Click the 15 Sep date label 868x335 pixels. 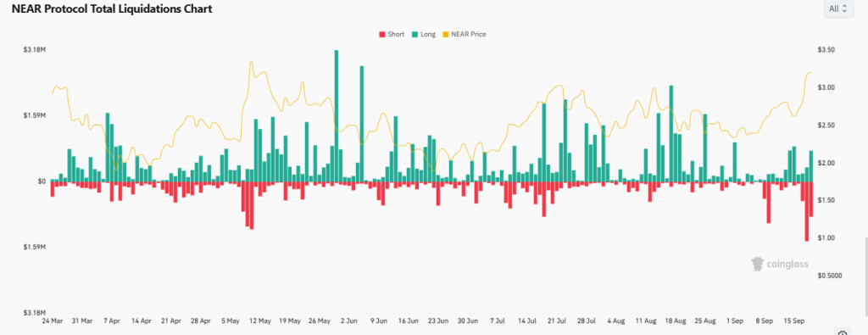coord(794,321)
